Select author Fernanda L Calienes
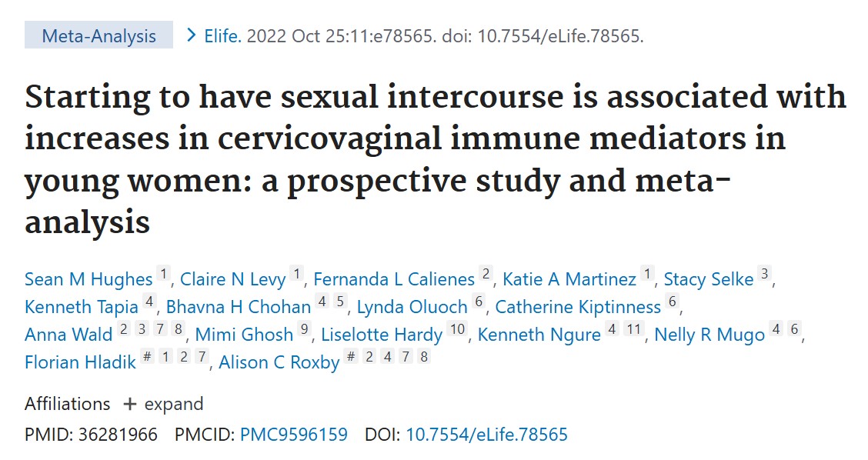Image resolution: width=868 pixels, height=460 pixels. [394, 279]
